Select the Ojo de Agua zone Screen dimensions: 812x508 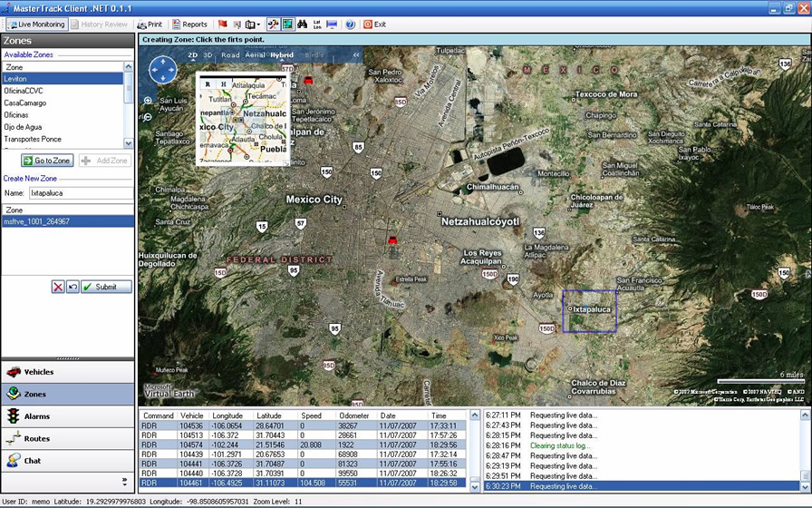pos(63,127)
